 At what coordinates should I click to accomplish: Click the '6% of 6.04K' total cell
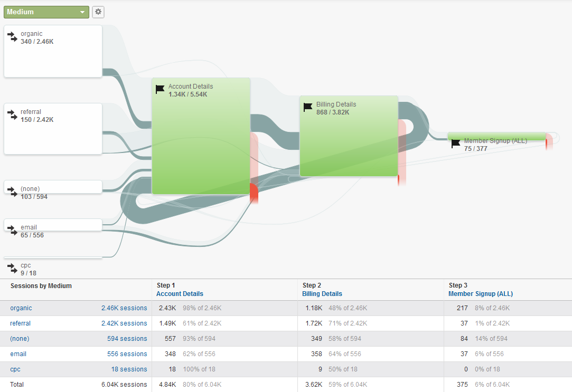click(x=492, y=385)
